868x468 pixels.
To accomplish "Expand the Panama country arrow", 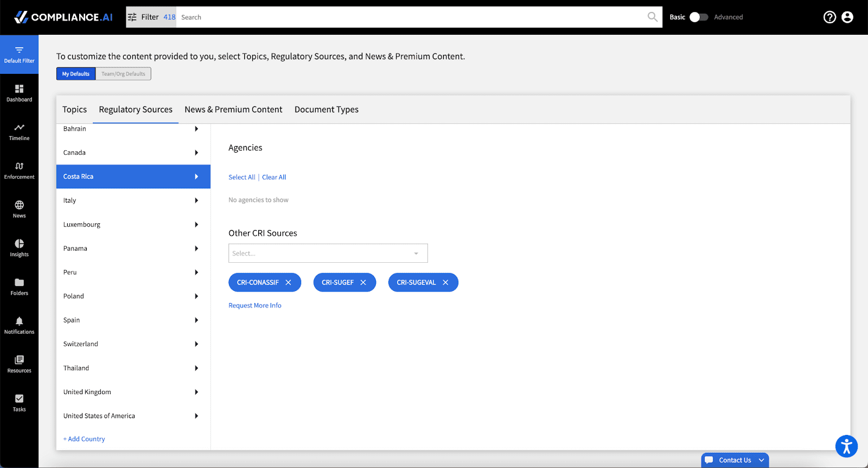I will tap(196, 248).
